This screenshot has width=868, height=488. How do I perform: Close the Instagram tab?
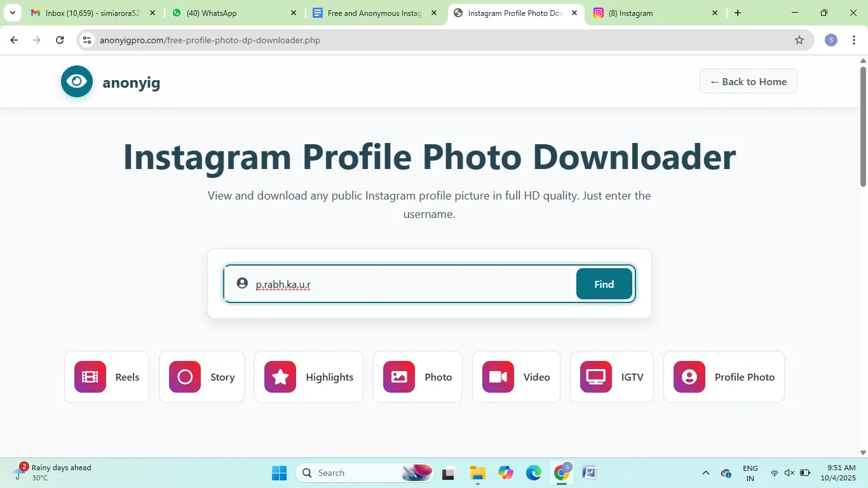point(714,13)
